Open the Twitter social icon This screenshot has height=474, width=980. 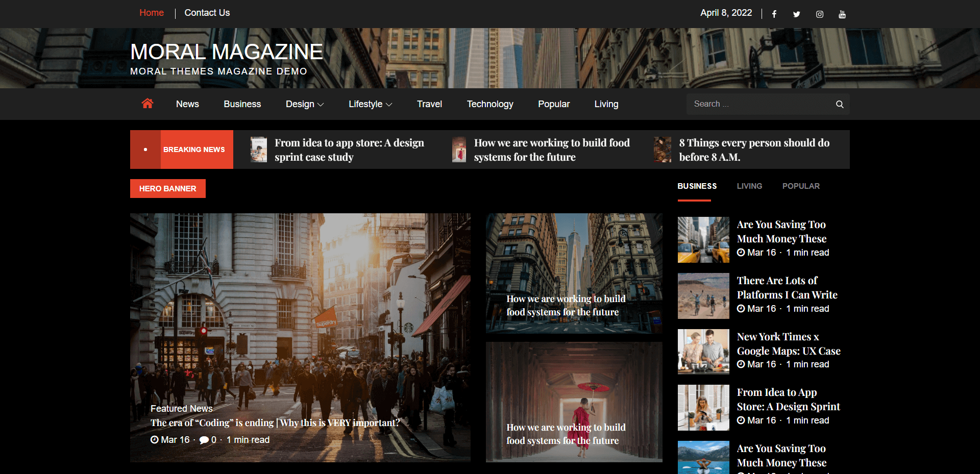797,14
